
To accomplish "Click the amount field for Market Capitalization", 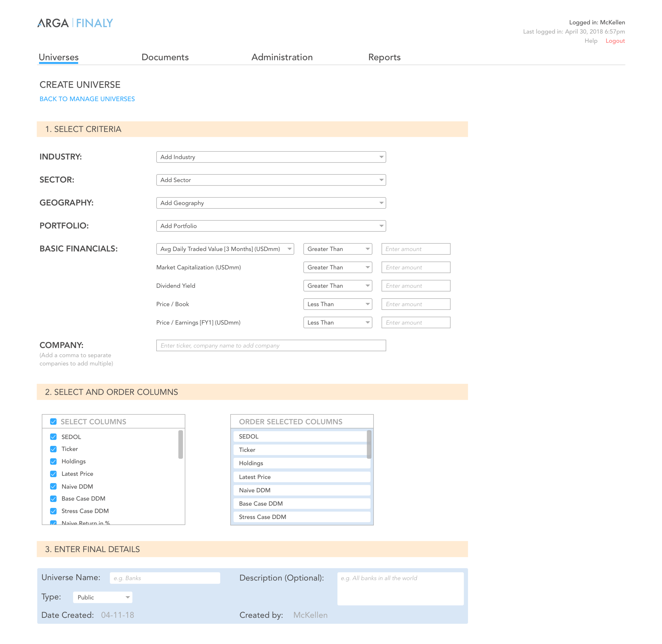I will click(x=416, y=267).
